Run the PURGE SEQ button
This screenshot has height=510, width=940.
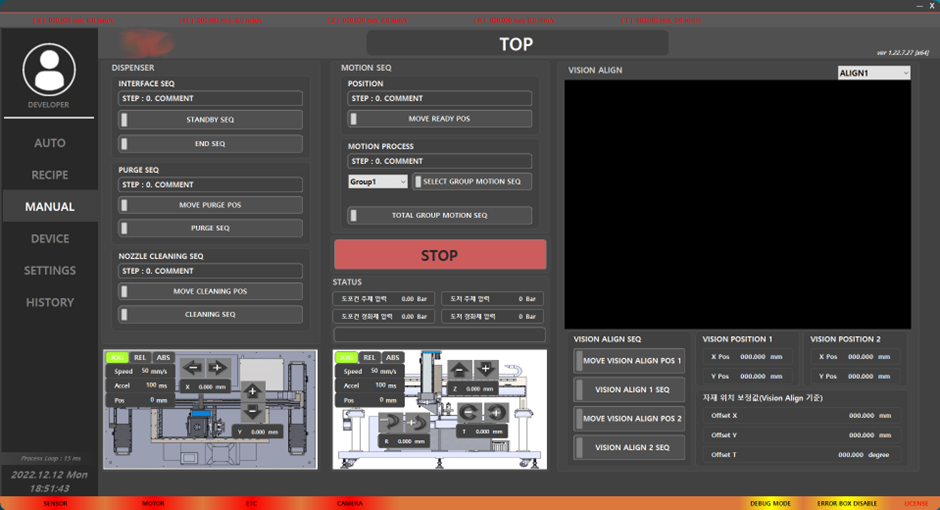[x=210, y=228]
